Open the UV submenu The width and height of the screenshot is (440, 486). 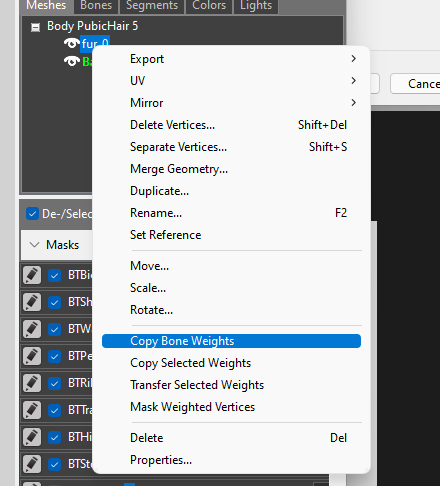click(231, 81)
